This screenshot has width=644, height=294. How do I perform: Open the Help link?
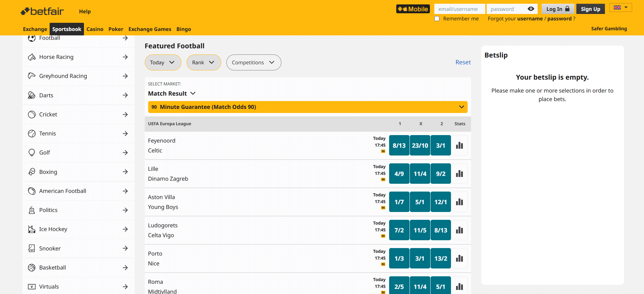[x=85, y=11]
